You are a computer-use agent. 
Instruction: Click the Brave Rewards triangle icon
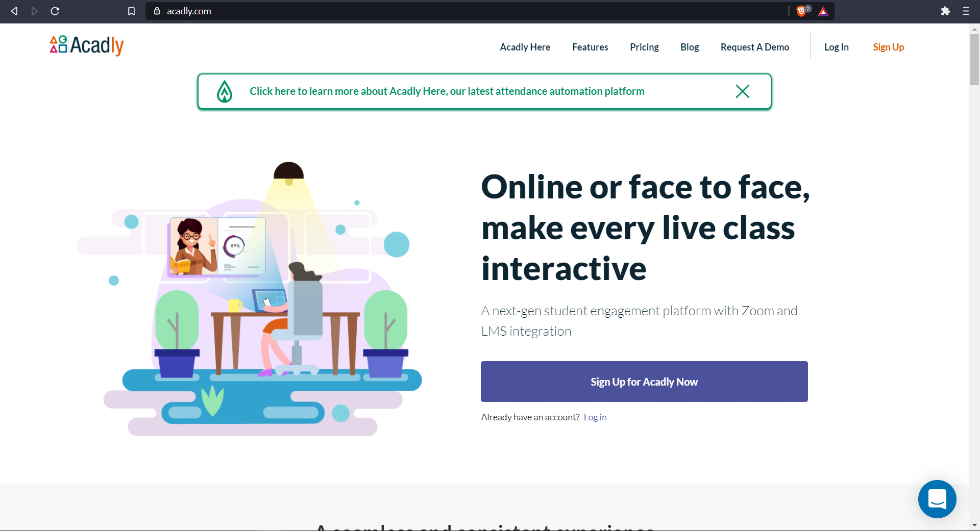[823, 11]
